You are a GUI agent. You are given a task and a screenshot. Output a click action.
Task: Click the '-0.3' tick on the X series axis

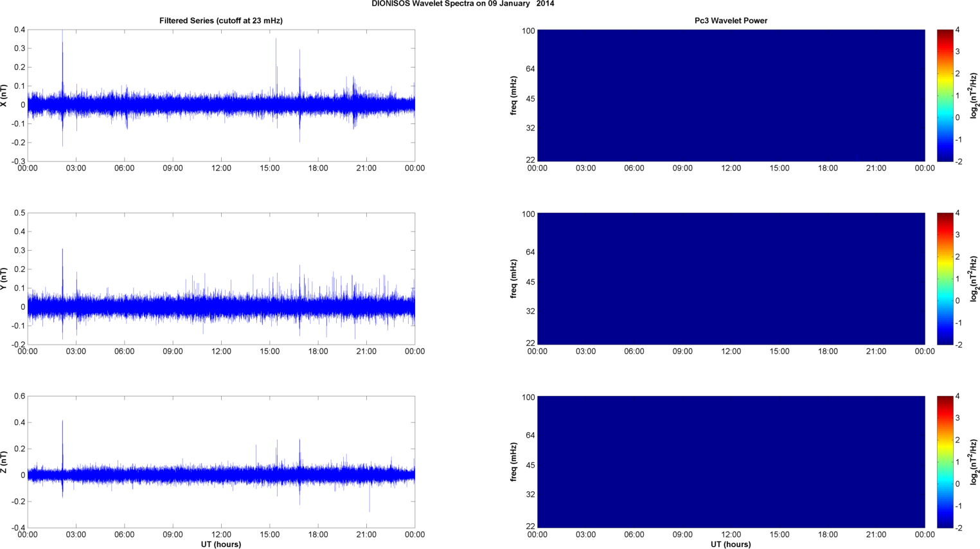click(18, 161)
